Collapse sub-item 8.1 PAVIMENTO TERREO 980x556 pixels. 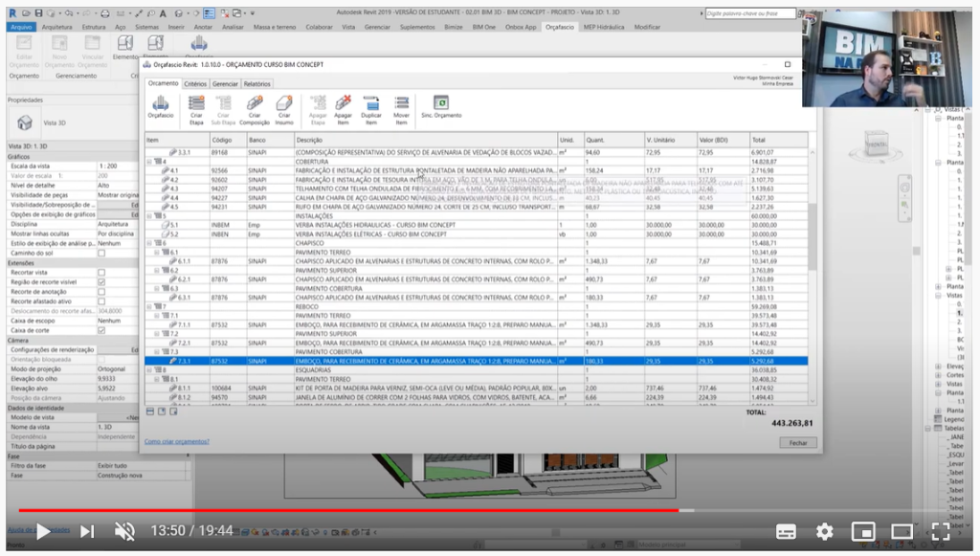pyautogui.click(x=157, y=379)
